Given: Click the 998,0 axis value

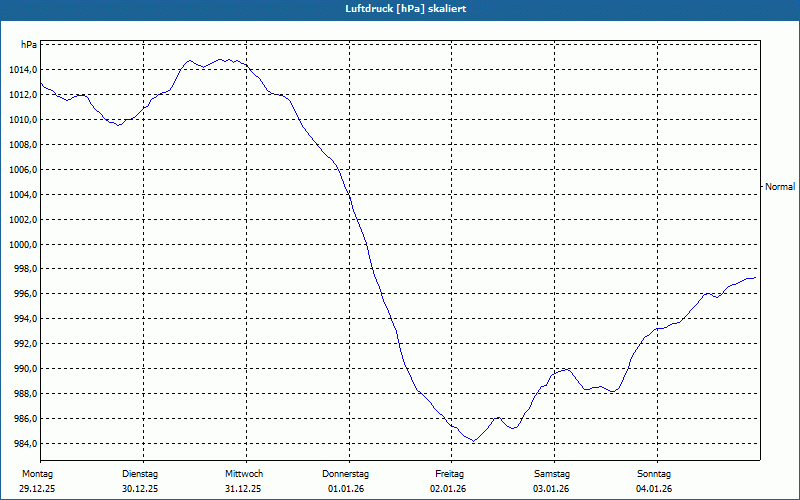Looking at the screenshot, I should click(x=25, y=269).
